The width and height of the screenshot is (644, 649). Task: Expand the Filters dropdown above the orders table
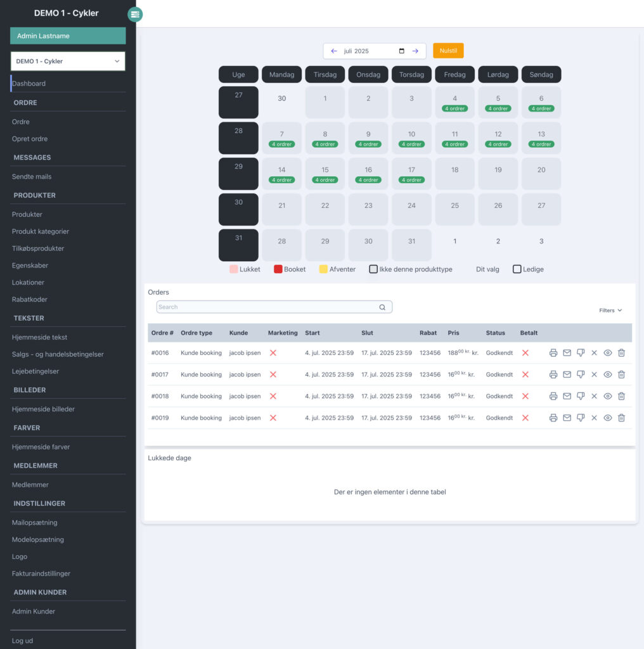point(609,310)
